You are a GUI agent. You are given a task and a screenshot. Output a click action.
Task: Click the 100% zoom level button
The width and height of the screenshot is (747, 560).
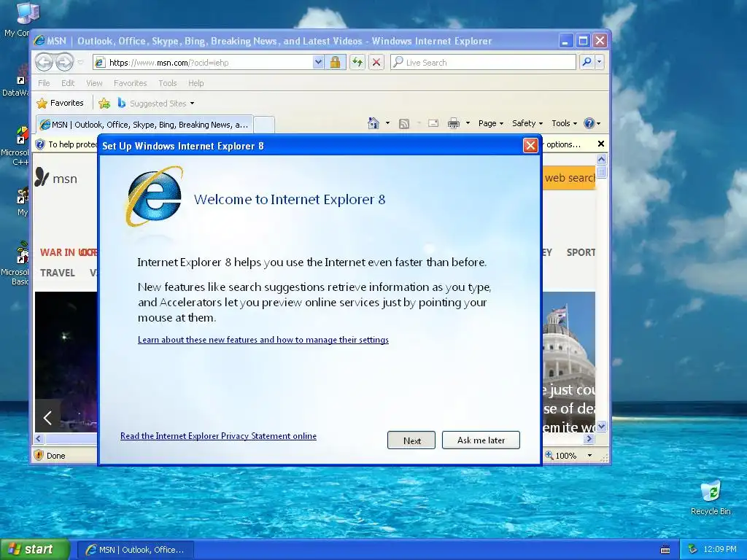click(x=561, y=455)
